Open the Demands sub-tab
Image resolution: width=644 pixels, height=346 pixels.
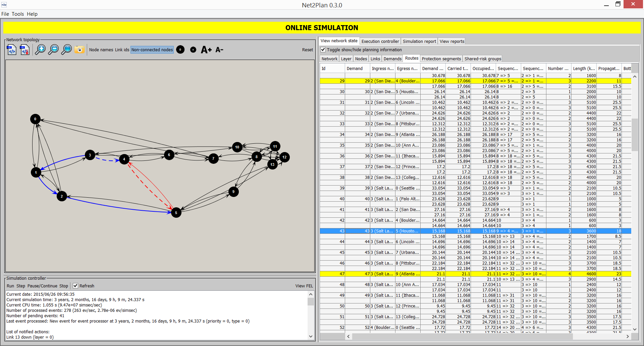point(392,59)
